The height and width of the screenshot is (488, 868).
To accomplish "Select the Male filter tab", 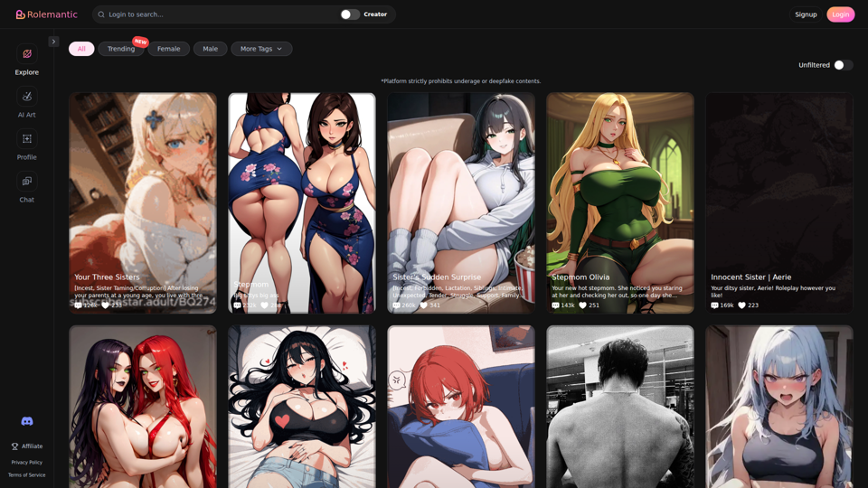I will 211,49.
